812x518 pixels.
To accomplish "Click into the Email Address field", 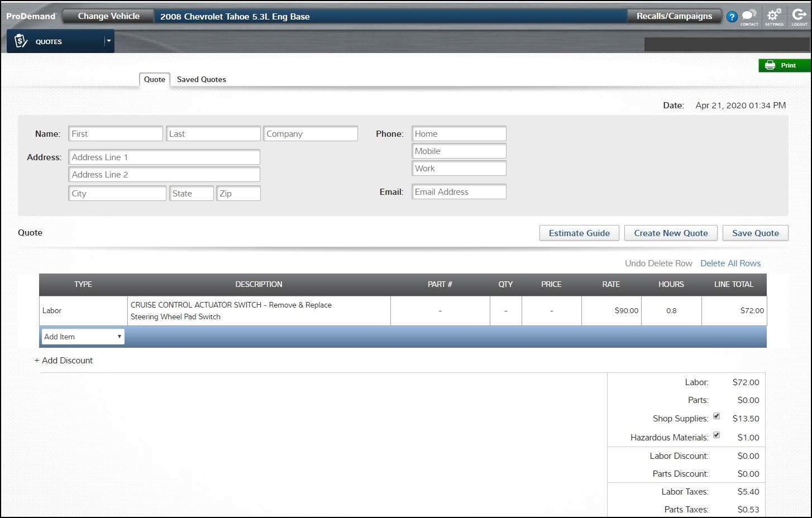I will point(458,192).
